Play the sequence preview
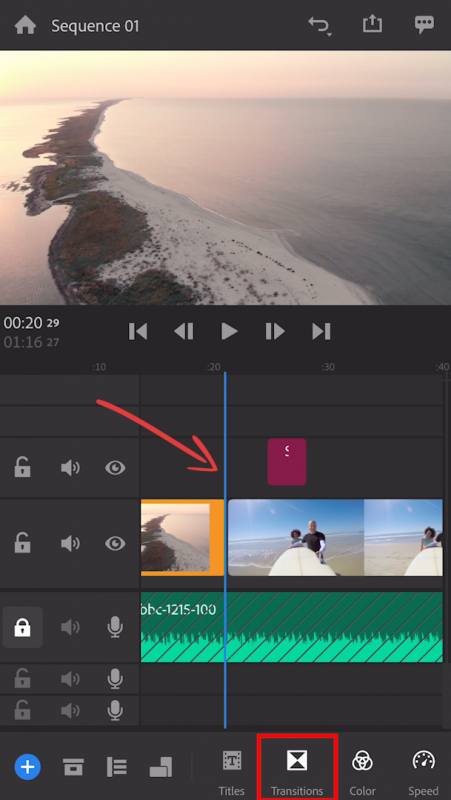Screen dimensions: 451x800 (x=230, y=332)
